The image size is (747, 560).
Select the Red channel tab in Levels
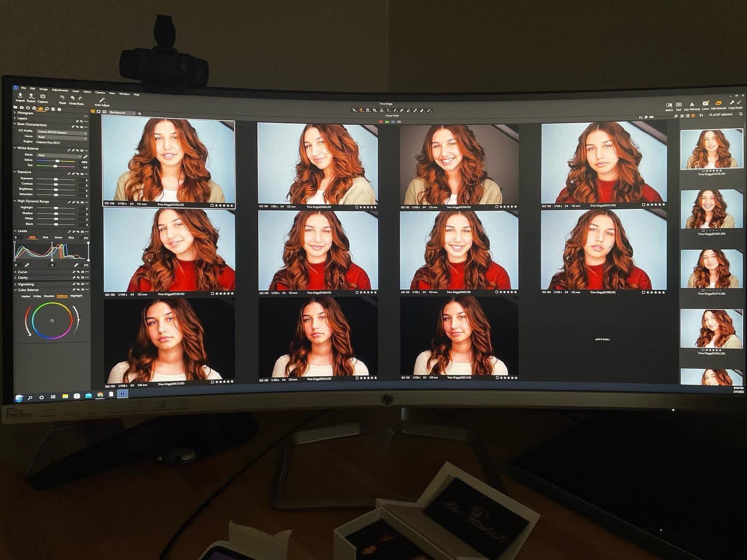(x=46, y=237)
